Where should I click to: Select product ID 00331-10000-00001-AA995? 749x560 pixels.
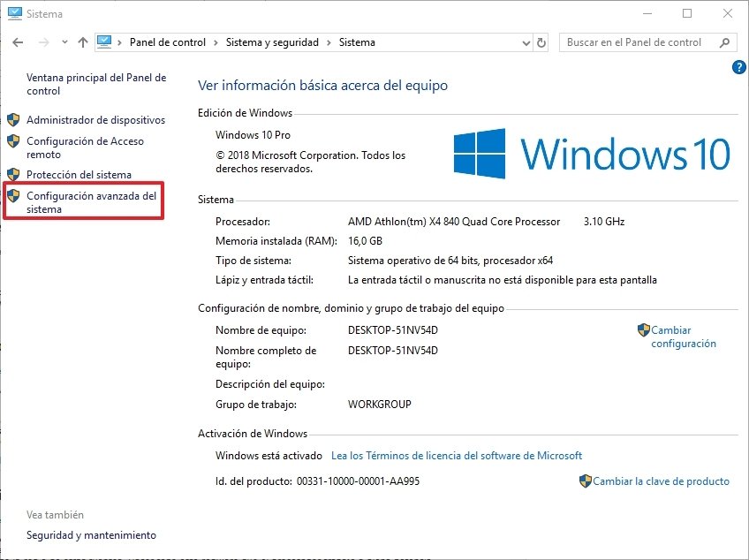358,481
